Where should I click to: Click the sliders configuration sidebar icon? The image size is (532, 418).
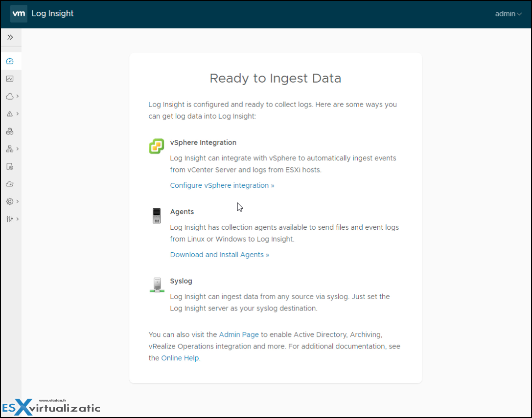pos(10,219)
